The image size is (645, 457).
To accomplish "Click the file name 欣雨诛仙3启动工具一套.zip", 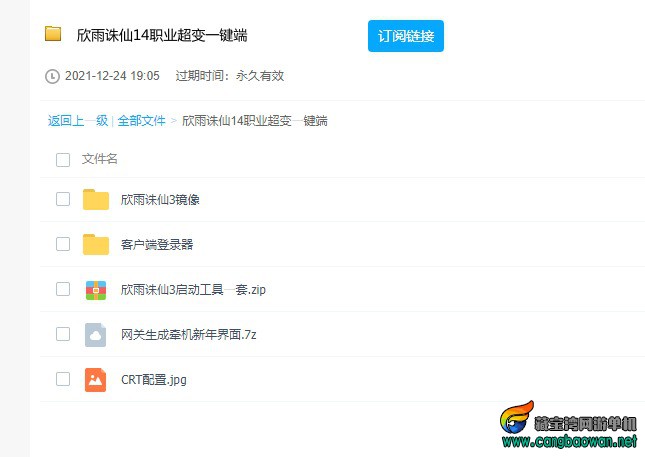I will 193,290.
